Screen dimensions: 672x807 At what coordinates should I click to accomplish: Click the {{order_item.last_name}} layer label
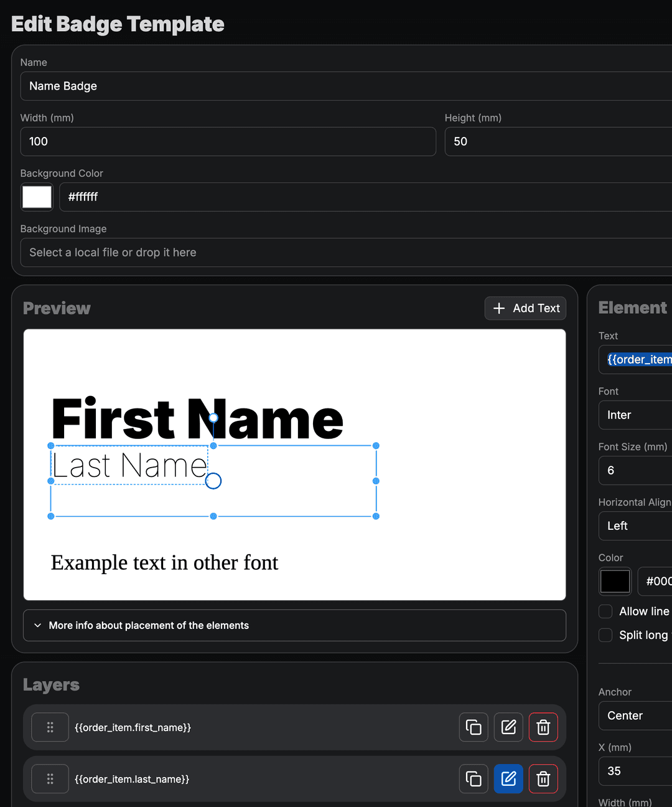tap(132, 779)
